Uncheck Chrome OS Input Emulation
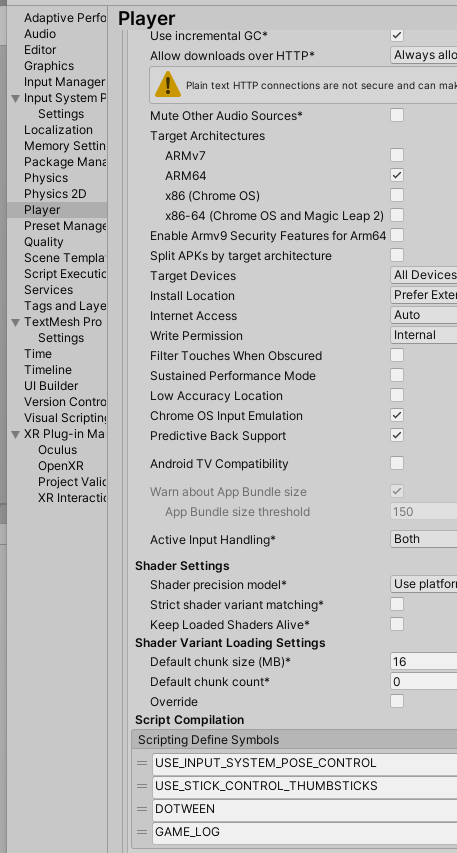The height and width of the screenshot is (853, 457). 397,416
